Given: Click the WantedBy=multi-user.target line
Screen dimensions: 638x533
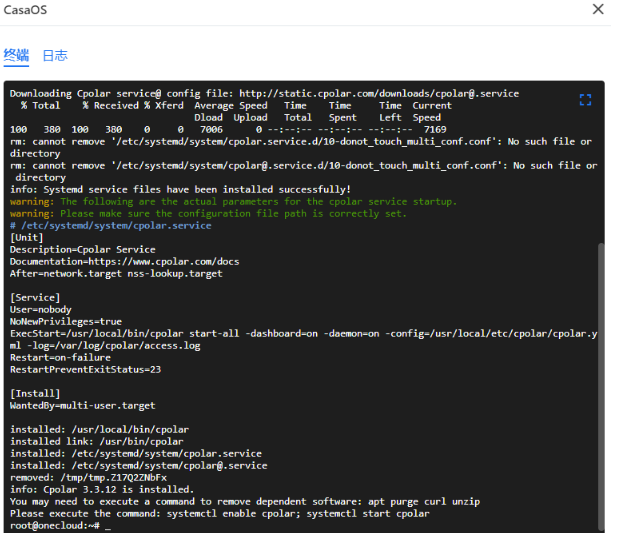Looking at the screenshot, I should [82, 405].
